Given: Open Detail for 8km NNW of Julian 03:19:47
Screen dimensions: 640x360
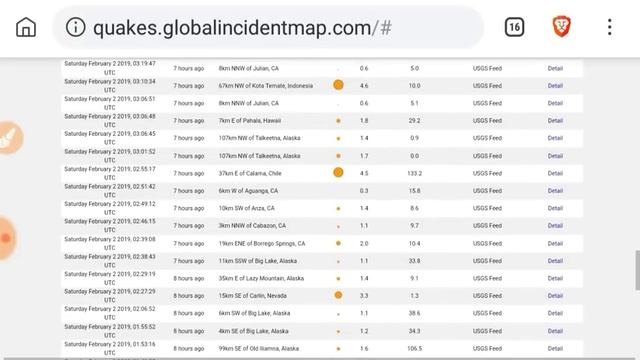Looking at the screenshot, I should [555, 68].
